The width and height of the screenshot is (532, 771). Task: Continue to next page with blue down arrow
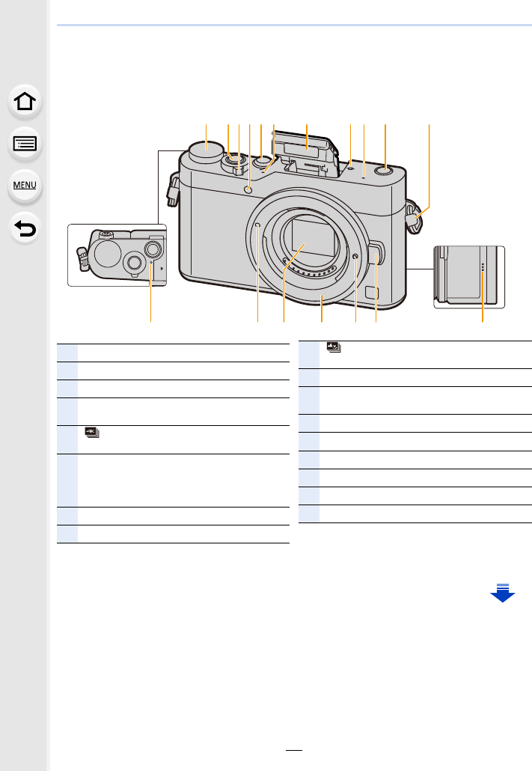(x=502, y=593)
